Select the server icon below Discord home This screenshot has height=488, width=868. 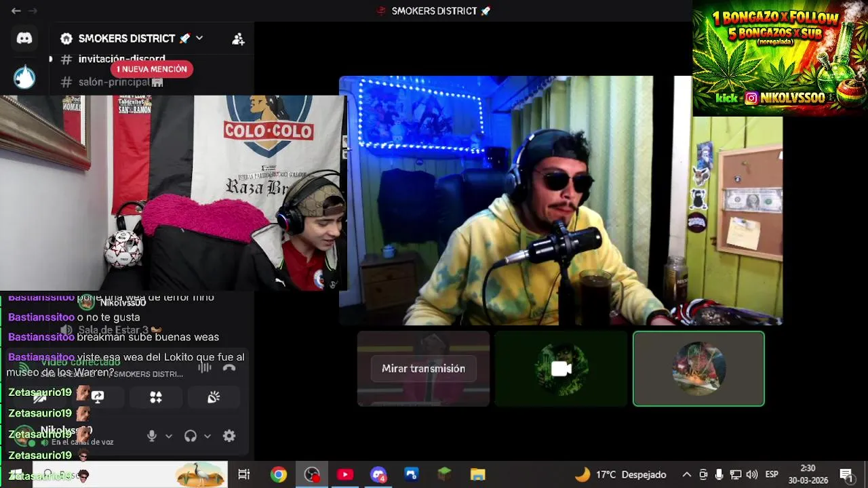(x=24, y=77)
